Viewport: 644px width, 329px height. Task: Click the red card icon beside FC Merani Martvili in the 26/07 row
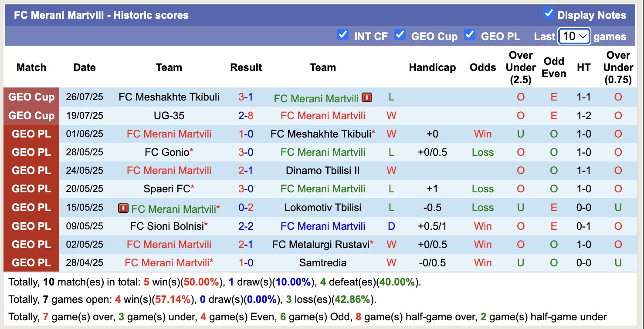coord(367,98)
